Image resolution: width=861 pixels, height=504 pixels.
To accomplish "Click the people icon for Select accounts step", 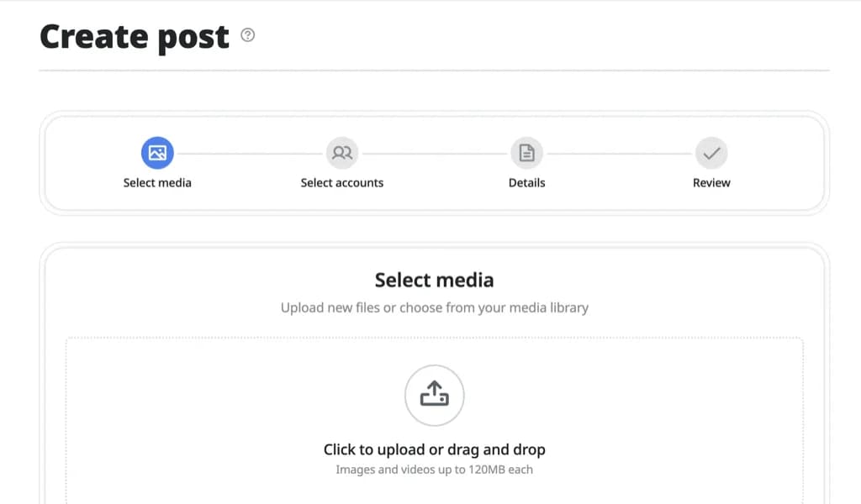I will [342, 153].
